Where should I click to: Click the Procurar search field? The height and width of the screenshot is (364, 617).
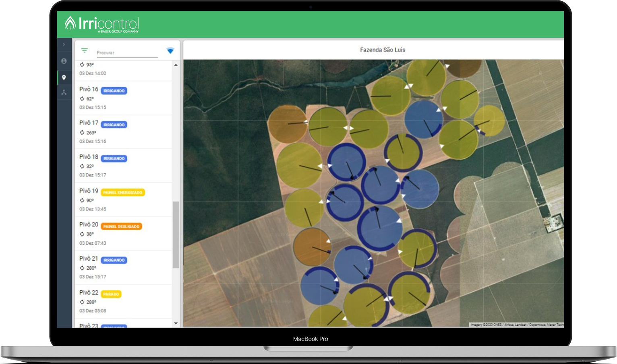(x=127, y=53)
